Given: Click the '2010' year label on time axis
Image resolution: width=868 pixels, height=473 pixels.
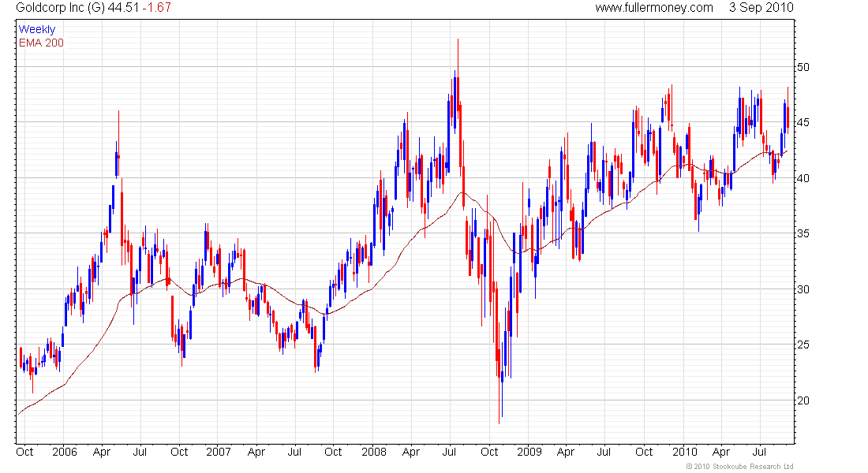Looking at the screenshot, I should 685,452.
